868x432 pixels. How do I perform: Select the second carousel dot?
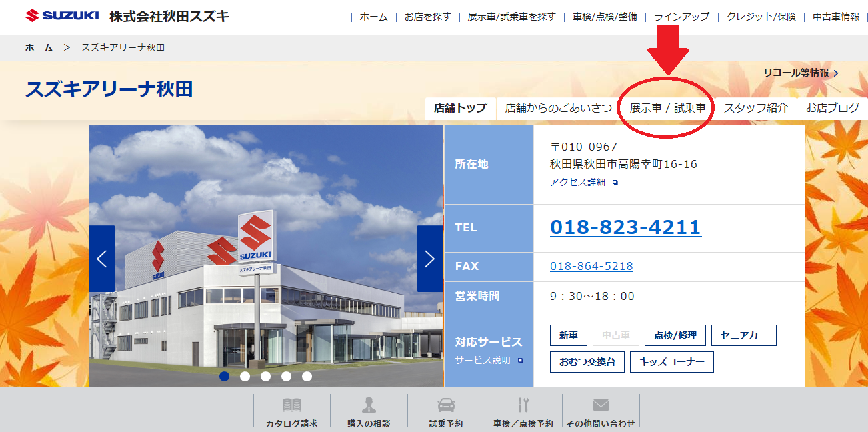click(245, 376)
